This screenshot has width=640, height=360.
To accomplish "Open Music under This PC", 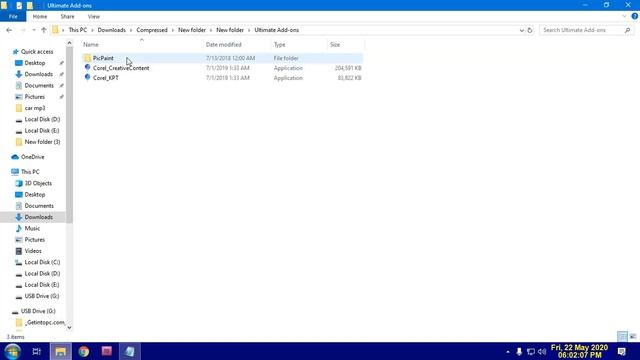I will [32, 229].
